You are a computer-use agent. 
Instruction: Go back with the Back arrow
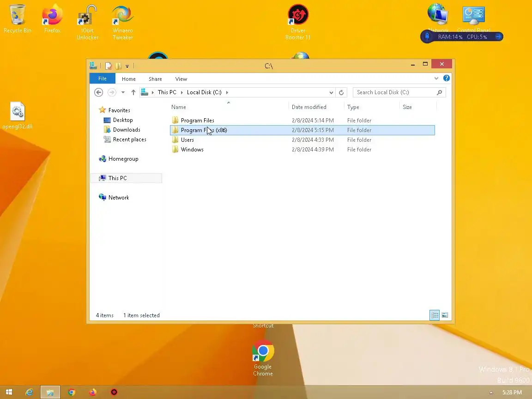click(x=98, y=92)
